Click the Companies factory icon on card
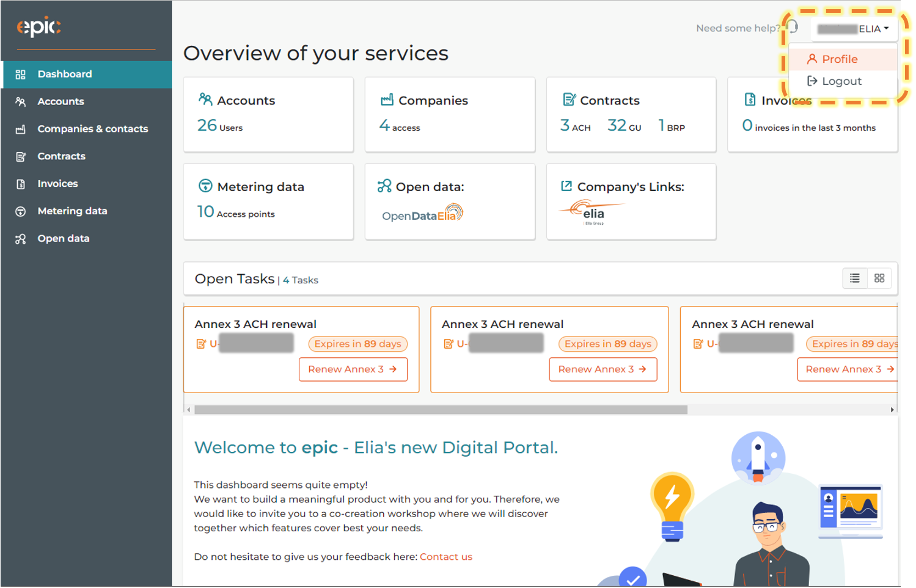 [387, 100]
